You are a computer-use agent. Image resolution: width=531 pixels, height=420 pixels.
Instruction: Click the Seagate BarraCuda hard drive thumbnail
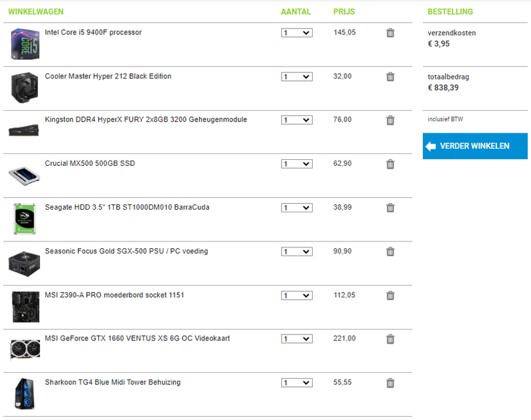coord(25,219)
